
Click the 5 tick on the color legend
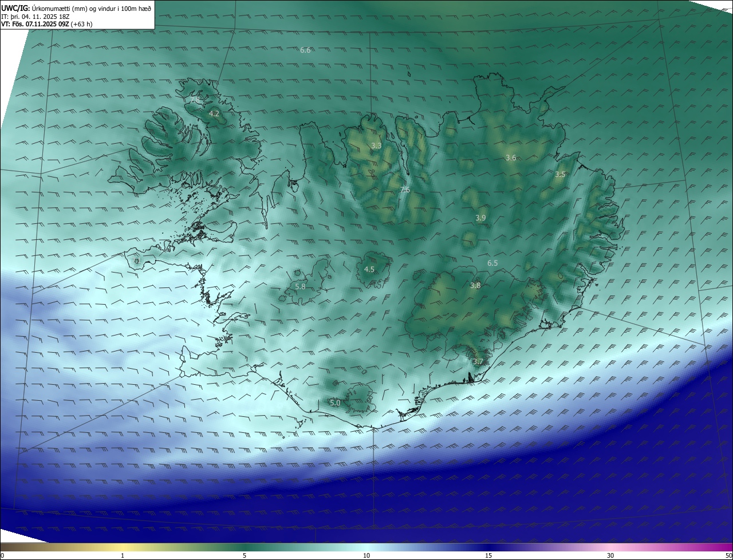point(245,555)
